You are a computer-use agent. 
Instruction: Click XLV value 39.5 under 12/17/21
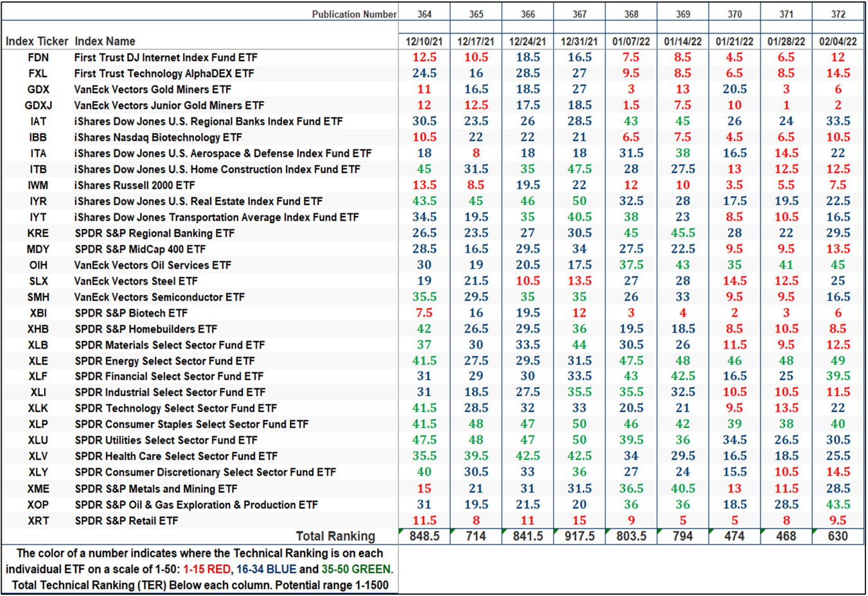pyautogui.click(x=475, y=456)
